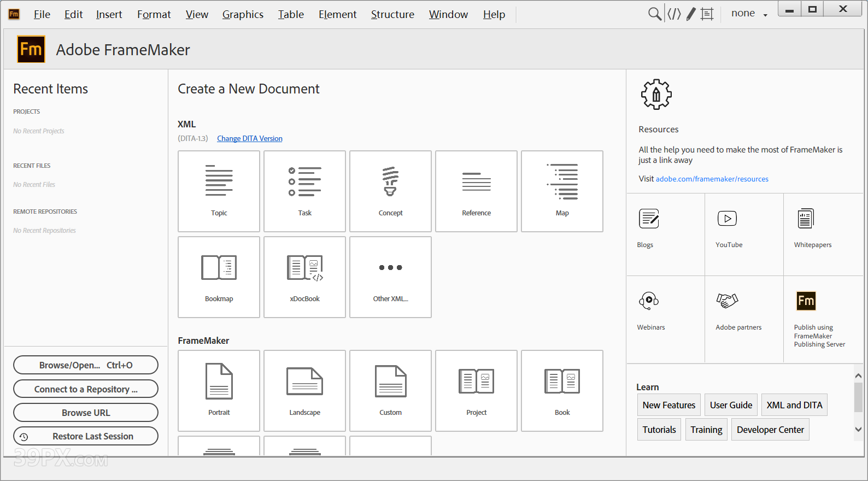The image size is (868, 481).
Task: Open the workspace dropdown showing none
Action: point(749,14)
